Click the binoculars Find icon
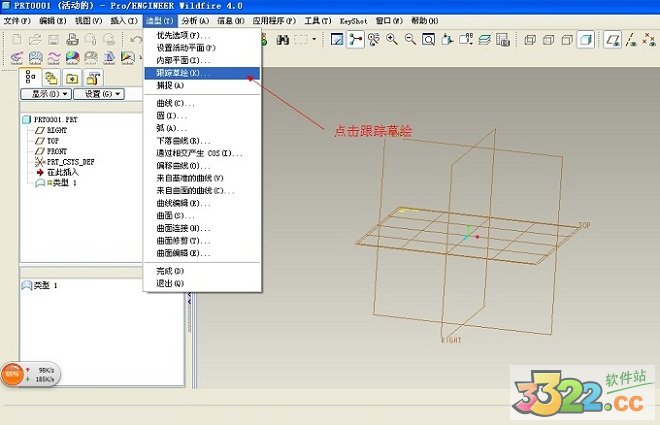The height and width of the screenshot is (425, 660). [282, 40]
